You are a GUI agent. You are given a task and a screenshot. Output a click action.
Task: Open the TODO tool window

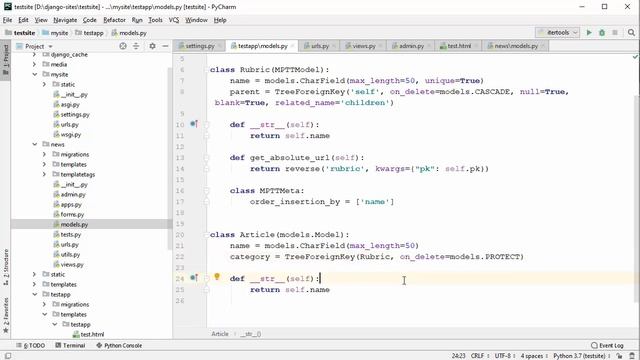click(31, 345)
